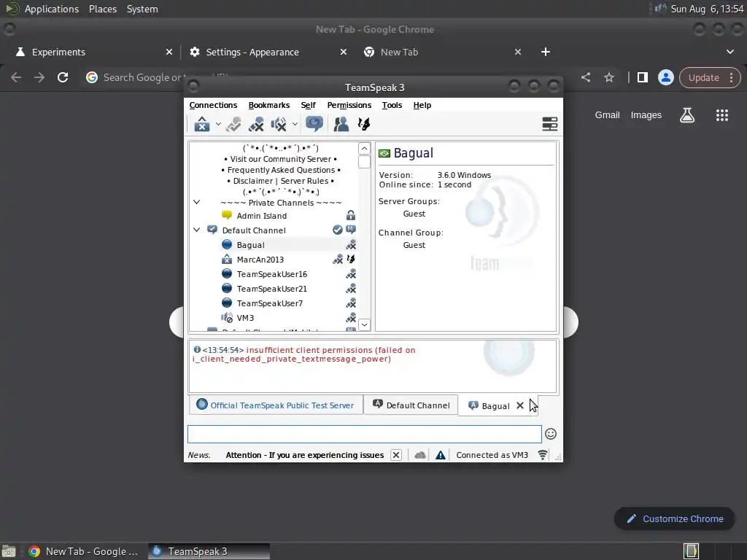This screenshot has height=560, width=747.
Task: Select user VM3 in the tree
Action: 245,318
